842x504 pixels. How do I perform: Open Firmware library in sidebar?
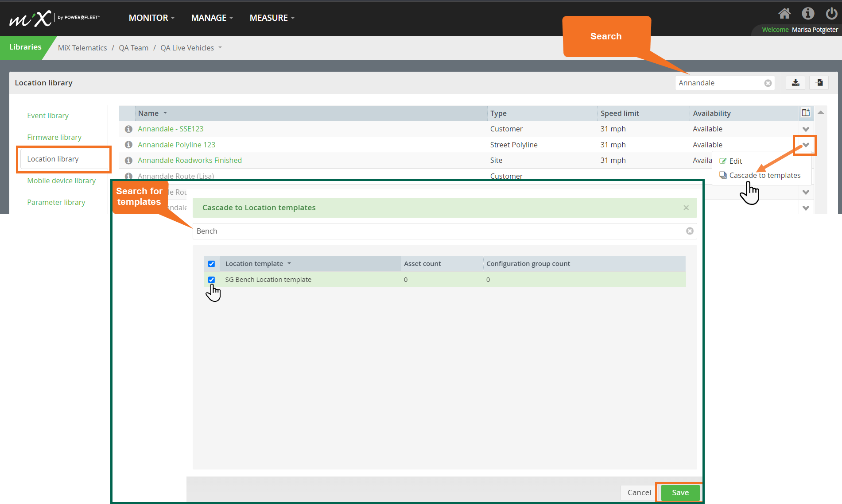[x=54, y=137]
